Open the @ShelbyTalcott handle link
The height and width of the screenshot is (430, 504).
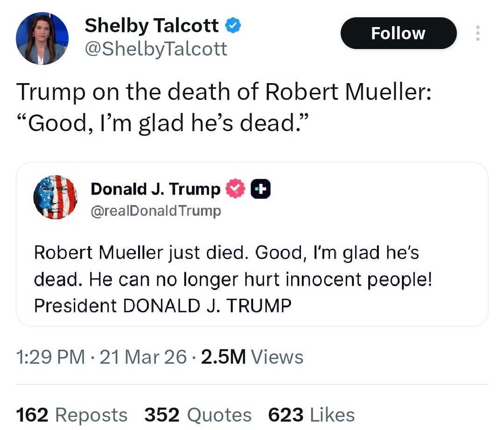155,49
